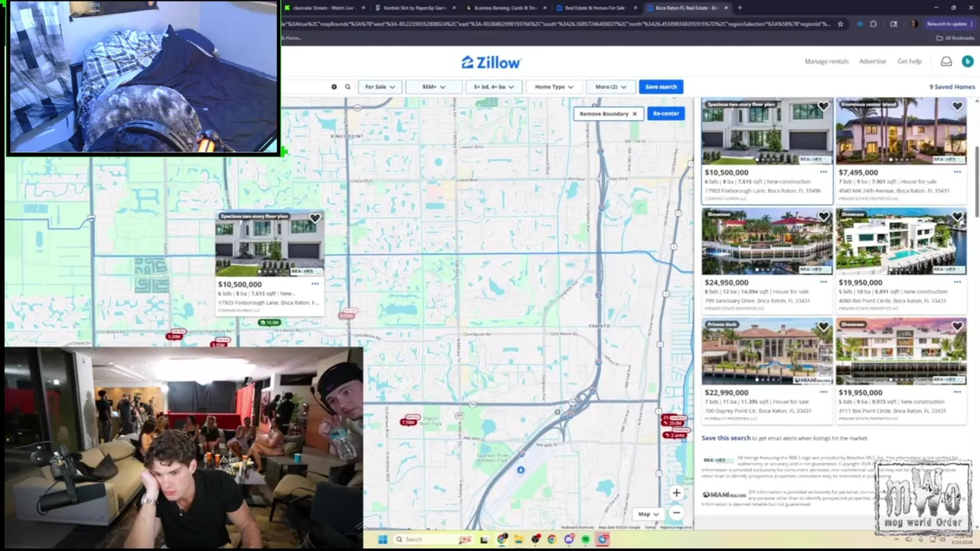The image size is (980, 551).
Task: Open the Get help link
Action: tap(910, 61)
